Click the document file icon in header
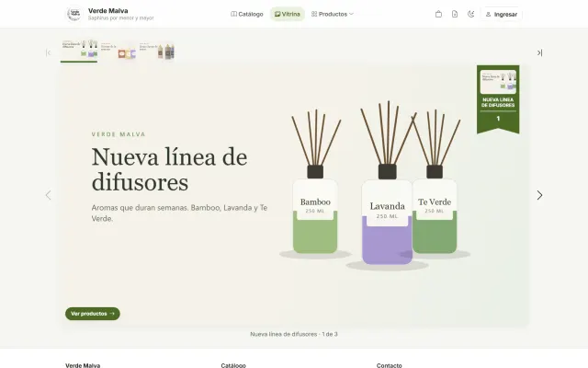588x368 pixels. [455, 15]
